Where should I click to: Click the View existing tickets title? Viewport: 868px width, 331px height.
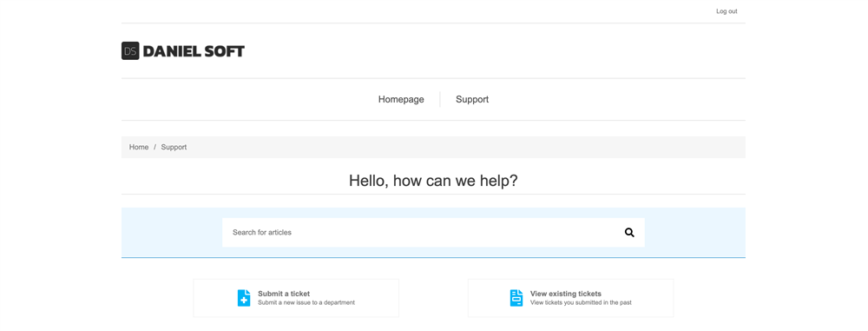coord(566,294)
